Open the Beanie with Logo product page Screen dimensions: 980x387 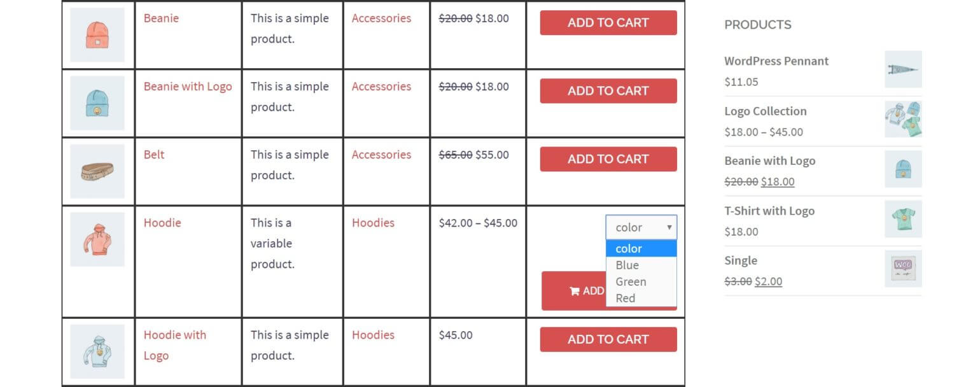[188, 86]
